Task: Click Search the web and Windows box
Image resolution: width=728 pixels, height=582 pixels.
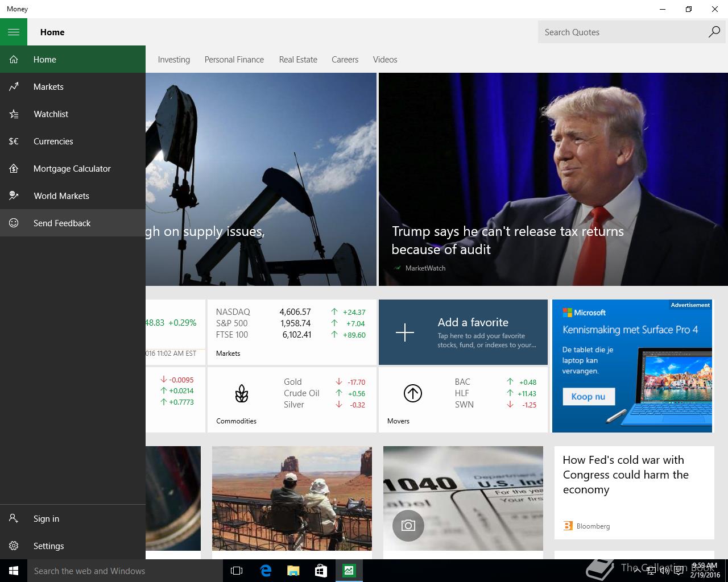Action: point(125,571)
